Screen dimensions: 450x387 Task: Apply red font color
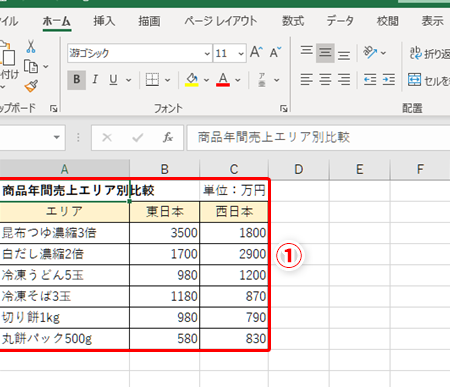[223, 80]
